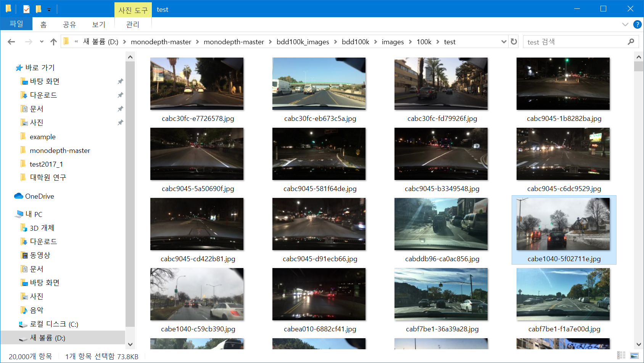Click the Properties quick access icon

tap(26, 9)
